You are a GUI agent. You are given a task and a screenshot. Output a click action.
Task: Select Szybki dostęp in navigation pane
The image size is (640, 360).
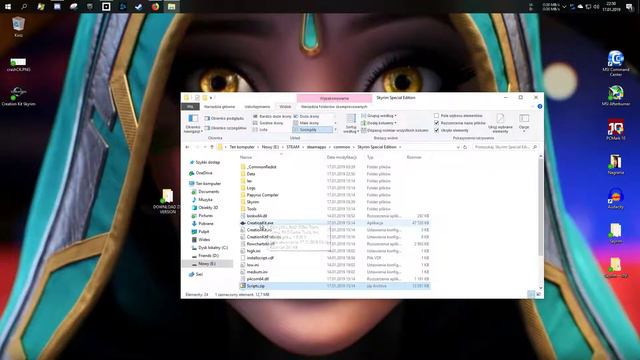[208, 162]
